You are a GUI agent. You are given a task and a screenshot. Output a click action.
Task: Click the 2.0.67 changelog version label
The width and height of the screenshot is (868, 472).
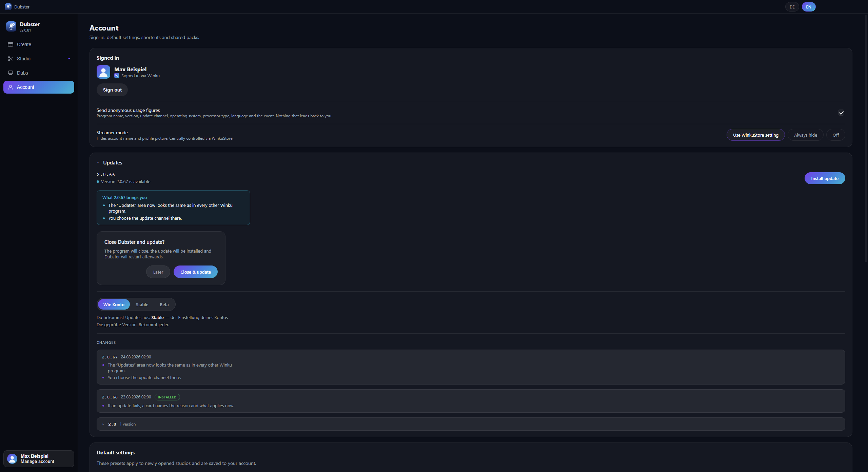click(110, 357)
